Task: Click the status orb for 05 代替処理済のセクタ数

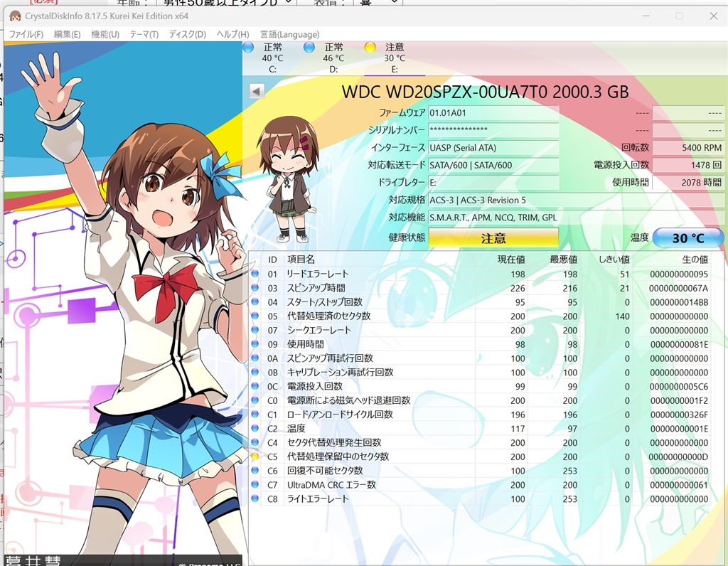Action: (x=255, y=316)
